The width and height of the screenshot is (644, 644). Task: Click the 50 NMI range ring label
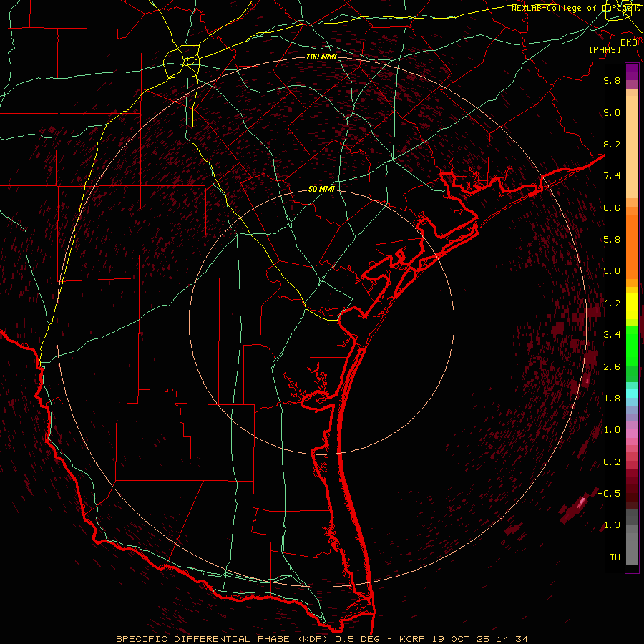coord(321,190)
